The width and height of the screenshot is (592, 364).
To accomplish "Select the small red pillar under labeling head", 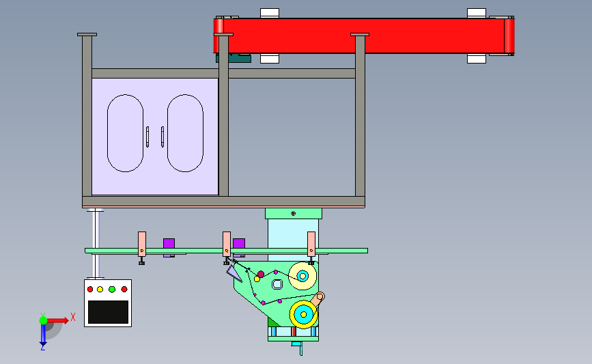I will click(x=294, y=332).
